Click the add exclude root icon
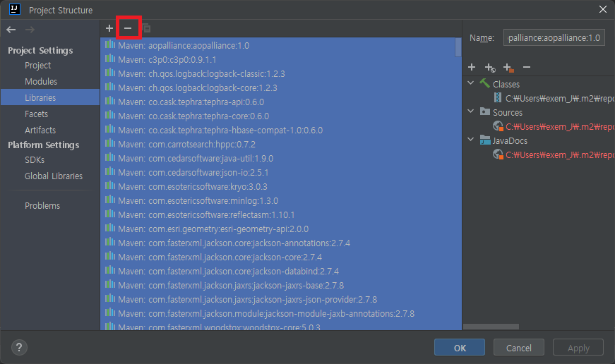 point(508,68)
